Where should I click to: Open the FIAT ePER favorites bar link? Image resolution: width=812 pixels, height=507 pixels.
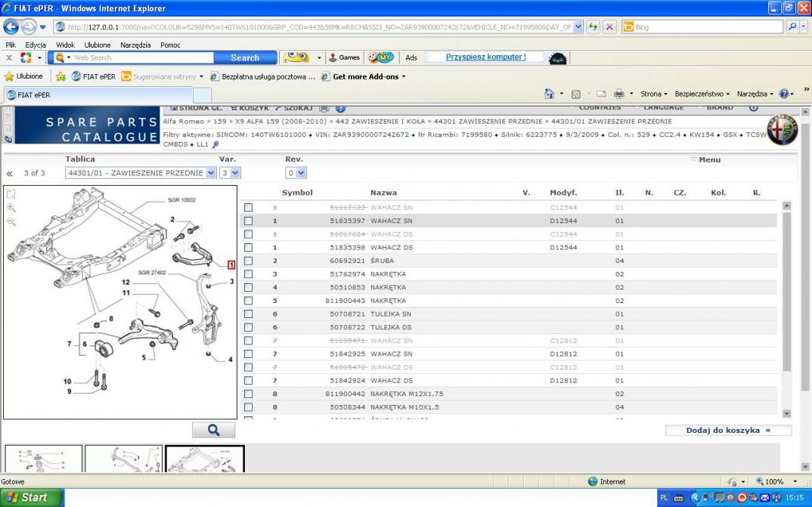[x=94, y=76]
